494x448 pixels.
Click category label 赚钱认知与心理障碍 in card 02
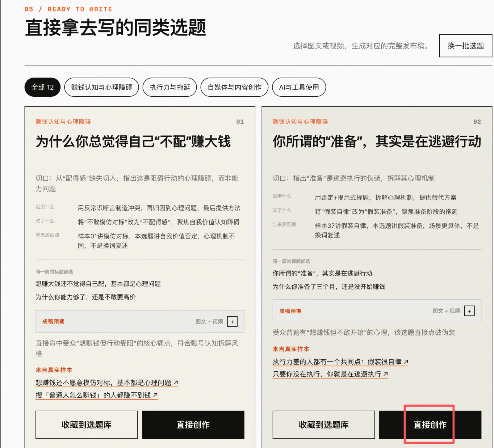300,121
